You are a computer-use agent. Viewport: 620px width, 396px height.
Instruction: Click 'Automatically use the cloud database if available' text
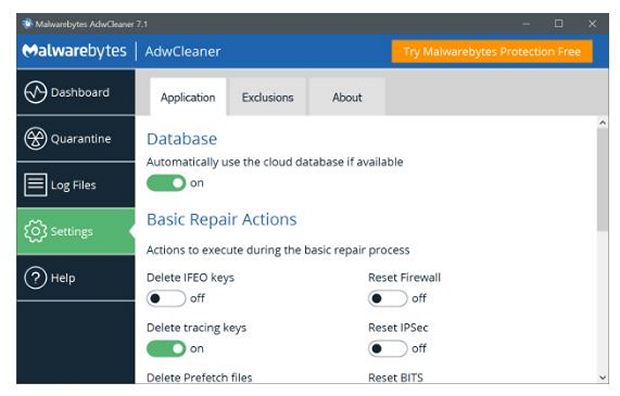pyautogui.click(x=275, y=162)
